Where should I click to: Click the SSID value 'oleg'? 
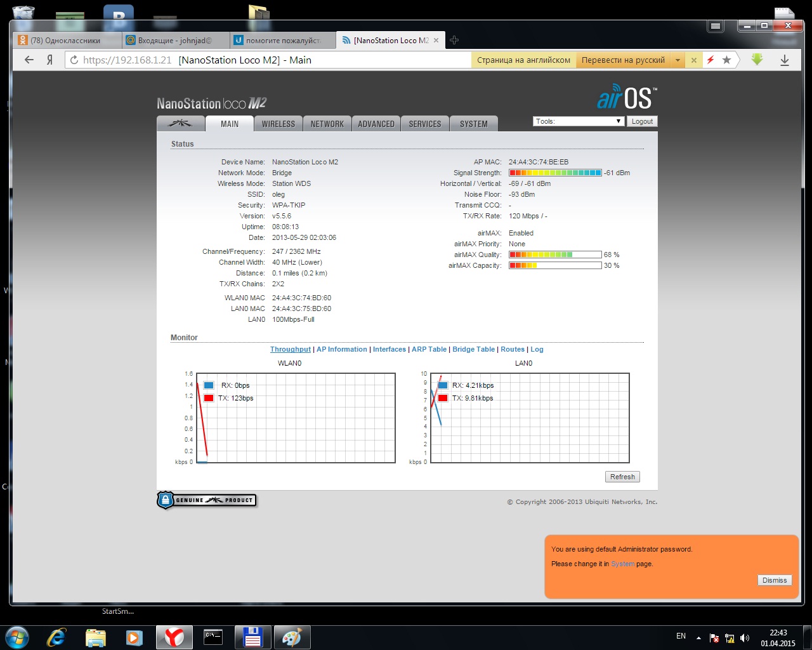pos(278,194)
